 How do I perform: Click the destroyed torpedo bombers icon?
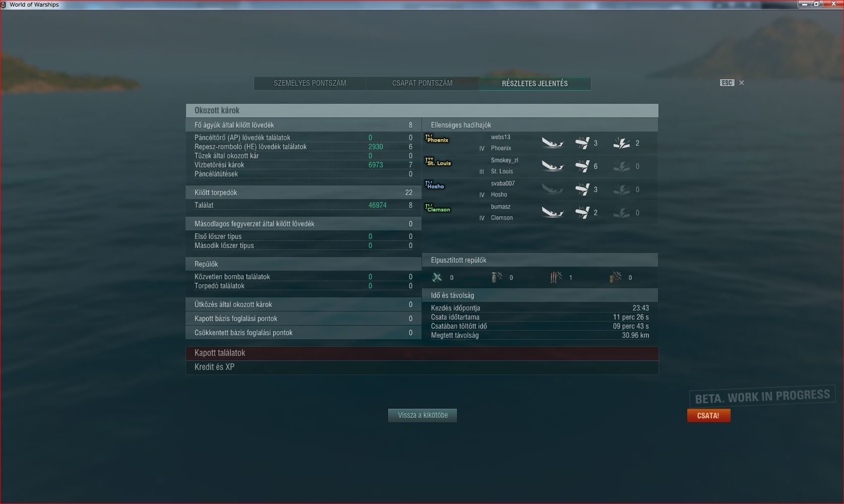(x=556, y=277)
